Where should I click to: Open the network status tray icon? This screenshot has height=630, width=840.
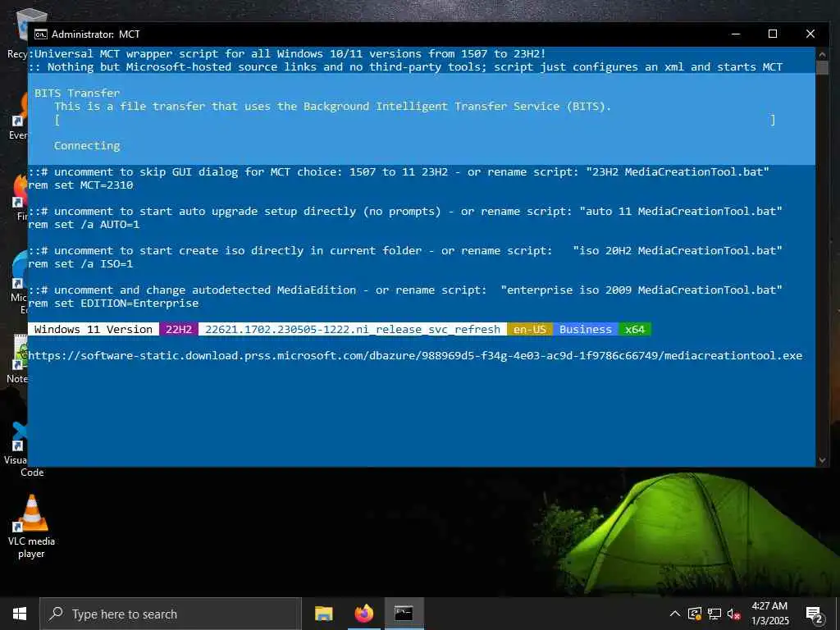[x=714, y=614]
